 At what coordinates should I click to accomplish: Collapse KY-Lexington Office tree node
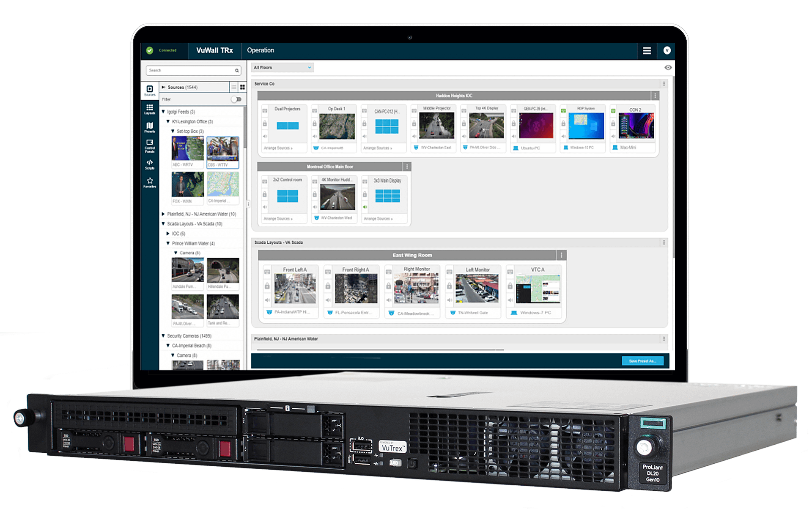[x=168, y=121]
